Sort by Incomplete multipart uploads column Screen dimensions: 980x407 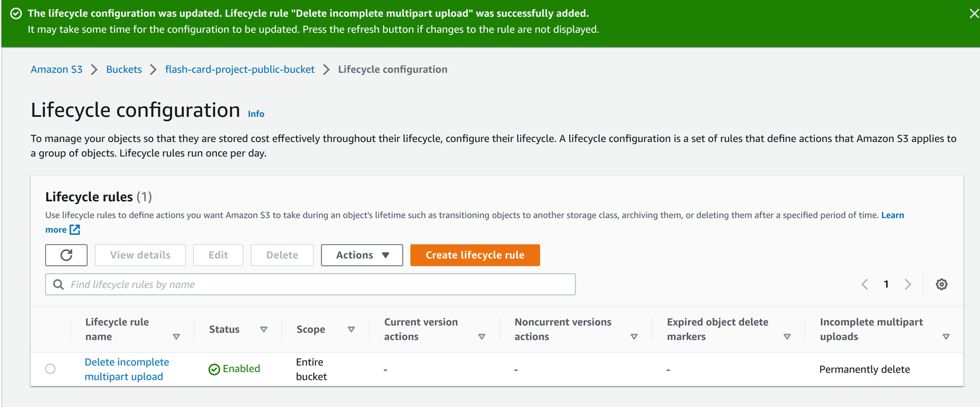pos(946,336)
